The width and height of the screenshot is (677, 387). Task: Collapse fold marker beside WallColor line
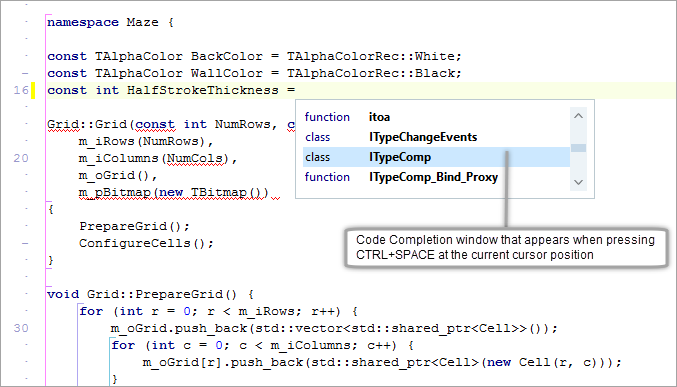click(x=25, y=73)
